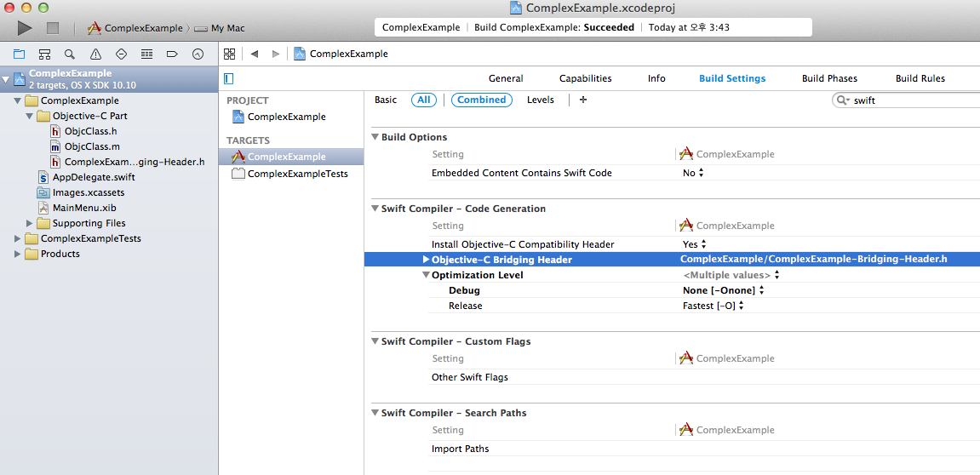
Task: Switch to the Build Phases tab
Action: click(x=829, y=79)
